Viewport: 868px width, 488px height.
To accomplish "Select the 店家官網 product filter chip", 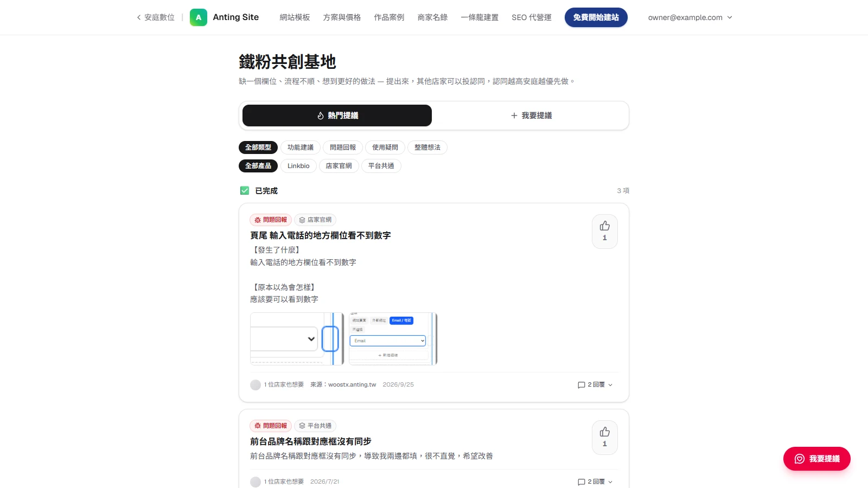I will pos(339,166).
